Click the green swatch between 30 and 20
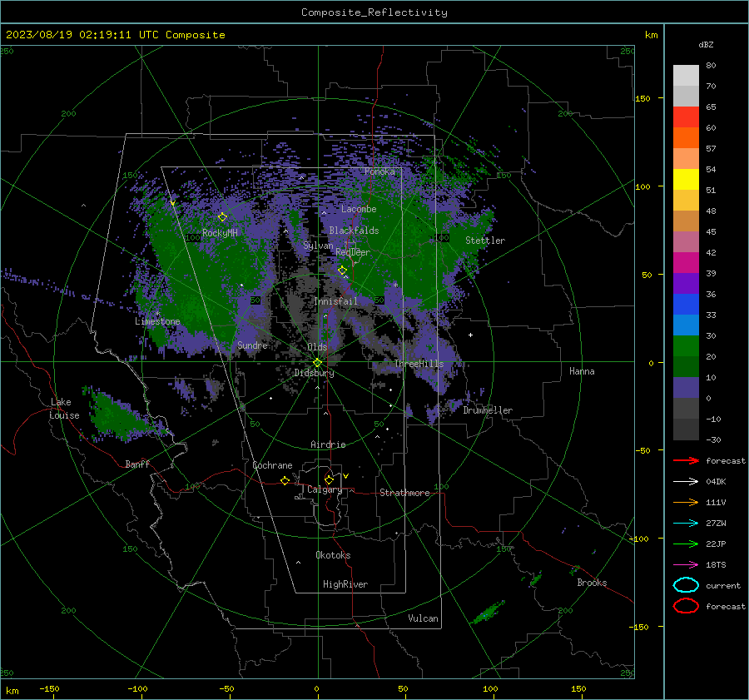 point(686,346)
